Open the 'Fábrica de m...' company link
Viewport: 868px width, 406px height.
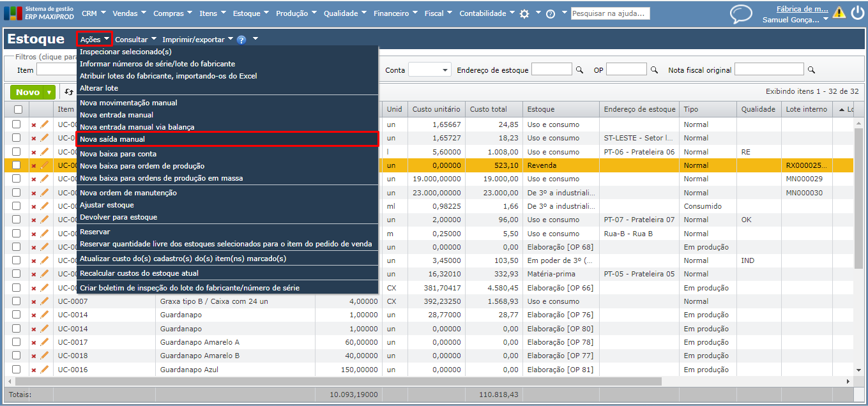(802, 9)
